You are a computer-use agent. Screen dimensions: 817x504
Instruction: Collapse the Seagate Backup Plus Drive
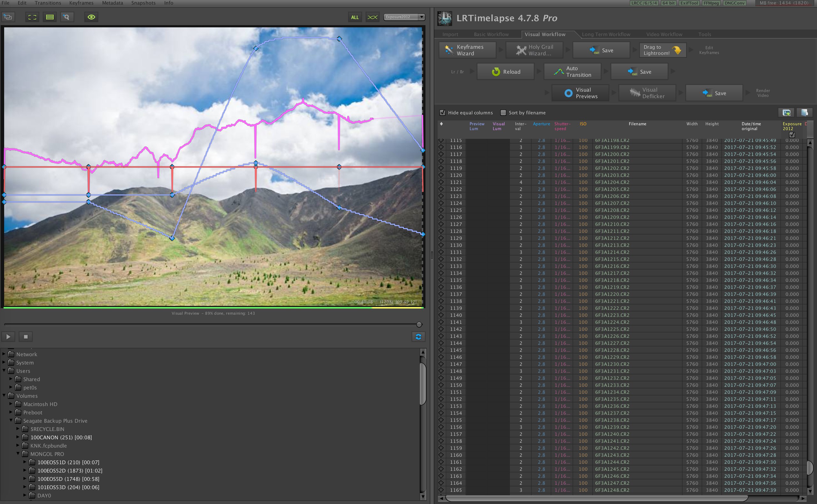tap(11, 420)
